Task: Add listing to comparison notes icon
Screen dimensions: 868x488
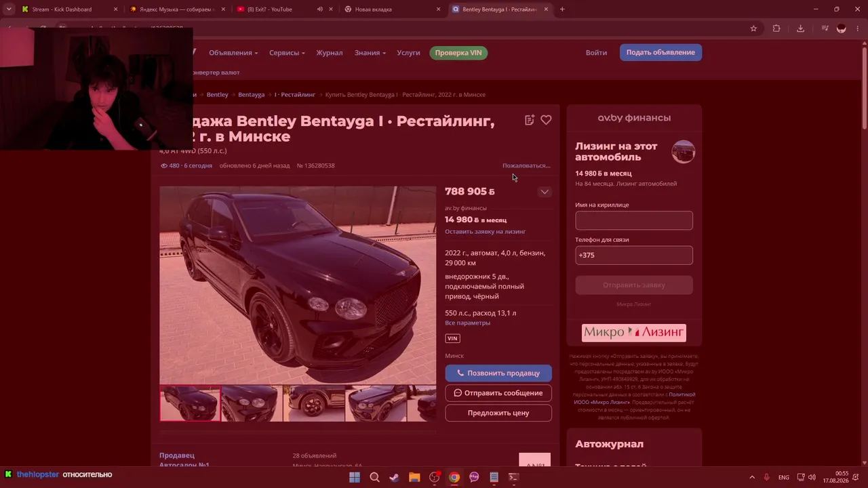Action: tap(530, 120)
